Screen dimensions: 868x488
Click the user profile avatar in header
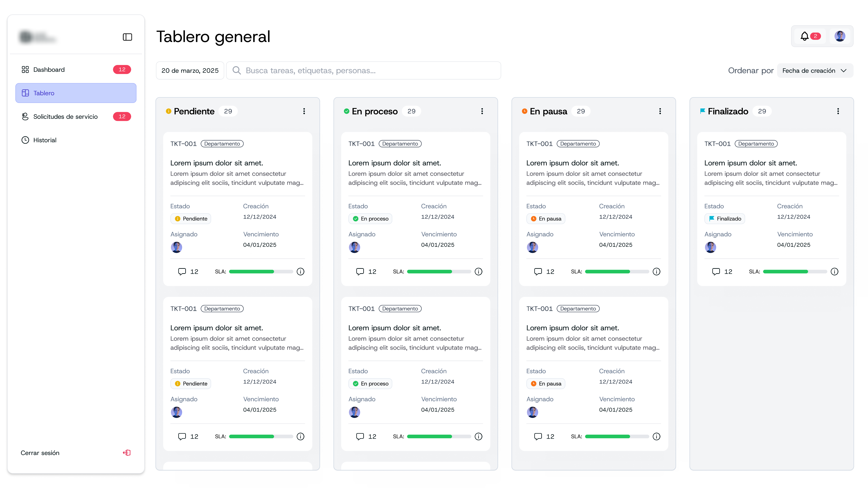click(x=840, y=36)
